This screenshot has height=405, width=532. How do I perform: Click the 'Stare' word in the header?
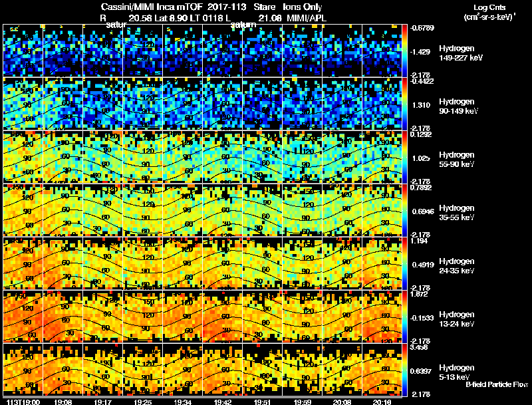(x=264, y=7)
